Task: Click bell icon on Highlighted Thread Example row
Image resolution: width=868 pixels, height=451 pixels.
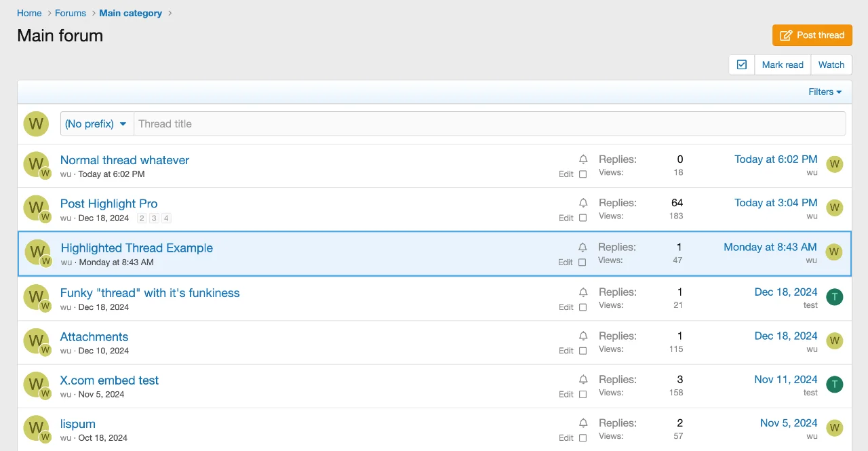Action: tap(583, 248)
